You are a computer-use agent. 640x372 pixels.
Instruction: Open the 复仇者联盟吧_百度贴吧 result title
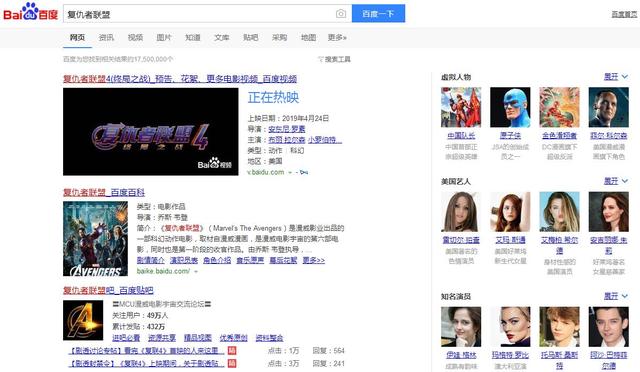(108, 290)
